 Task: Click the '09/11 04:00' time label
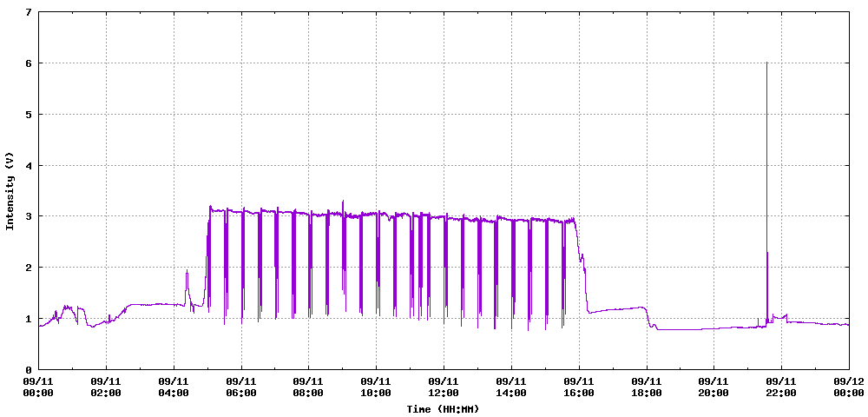coord(174,387)
